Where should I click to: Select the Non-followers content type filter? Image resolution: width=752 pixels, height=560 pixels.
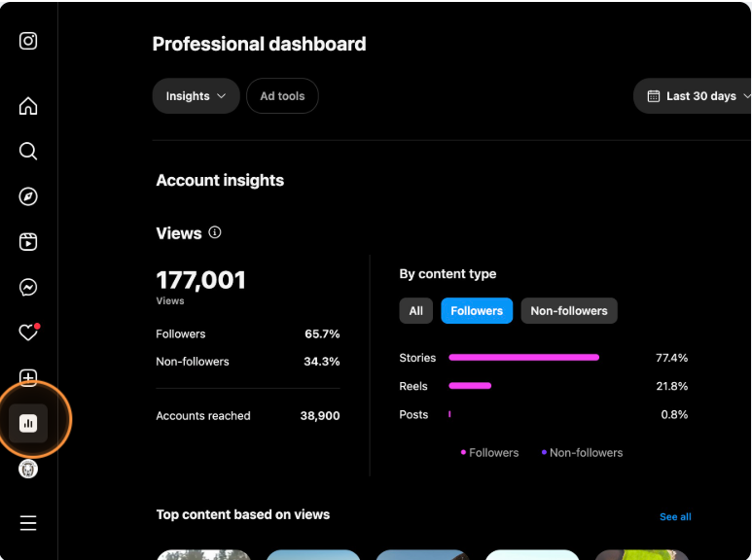point(569,311)
